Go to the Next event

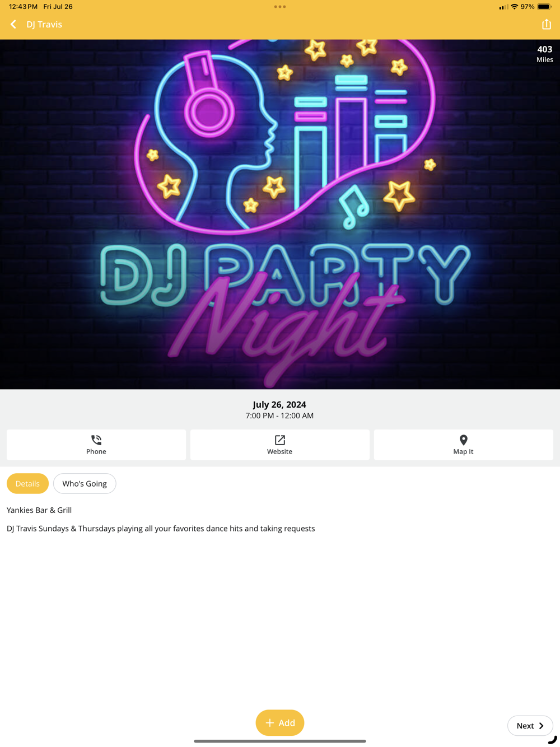coord(530,726)
